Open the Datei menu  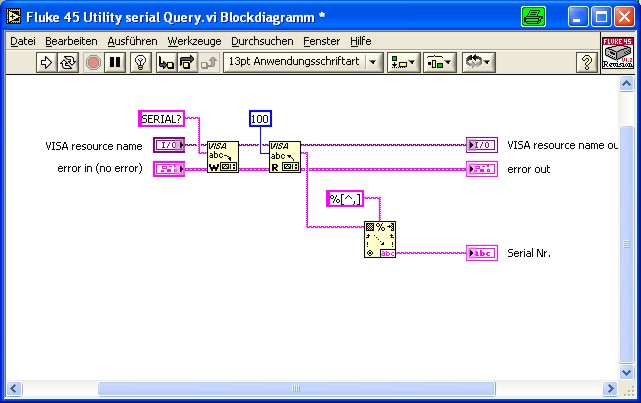point(23,41)
